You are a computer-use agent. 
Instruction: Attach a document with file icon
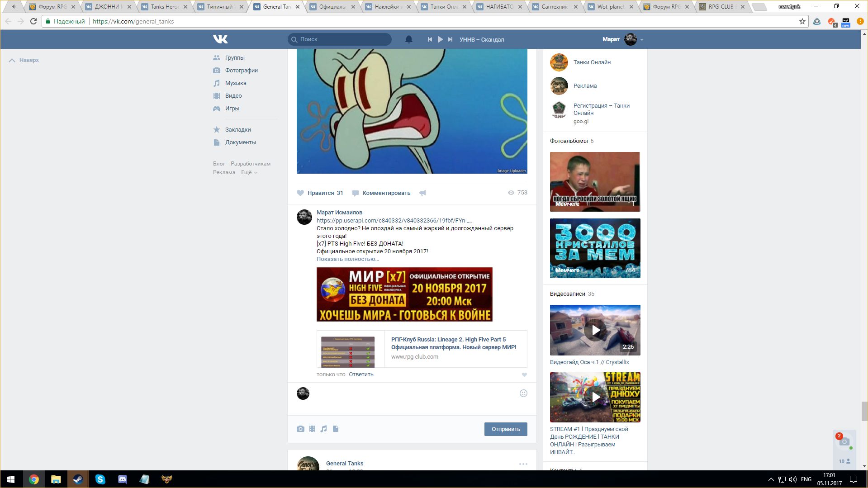pos(336,429)
